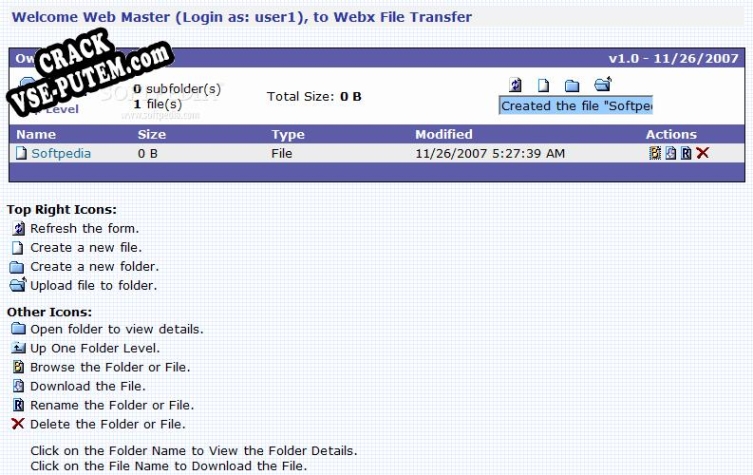753x475 pixels.
Task: Click the legend icon beside Rename the Folder or File
Action: coord(18,405)
